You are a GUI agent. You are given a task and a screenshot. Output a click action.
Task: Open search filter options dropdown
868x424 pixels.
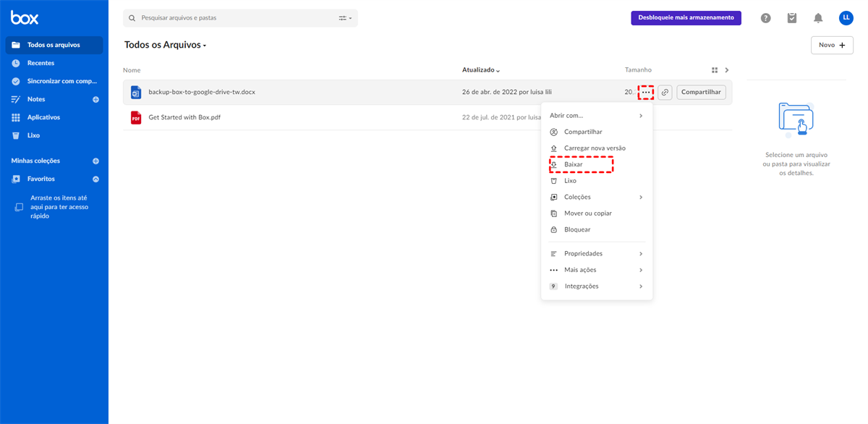click(345, 18)
